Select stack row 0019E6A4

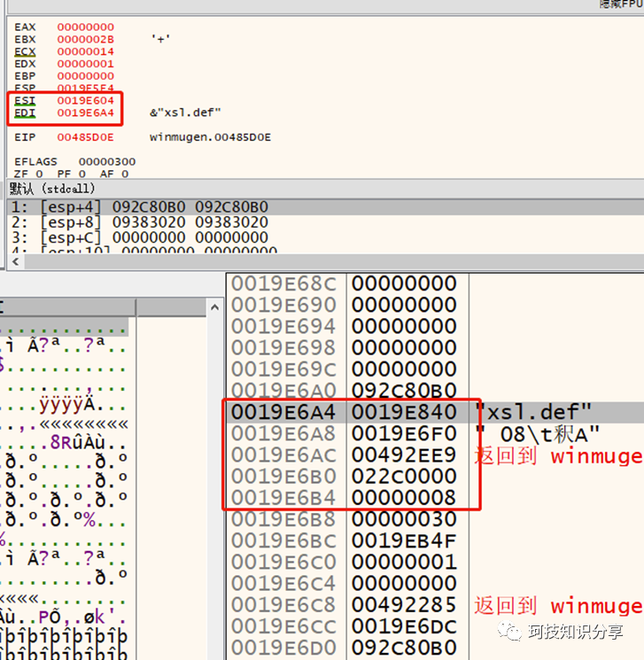[435, 412]
